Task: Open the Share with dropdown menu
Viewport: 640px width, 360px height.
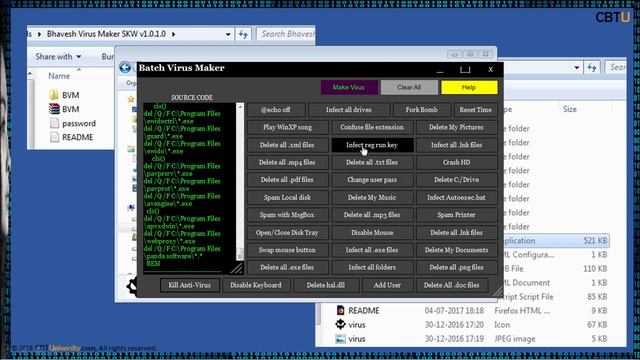Action: point(58,57)
